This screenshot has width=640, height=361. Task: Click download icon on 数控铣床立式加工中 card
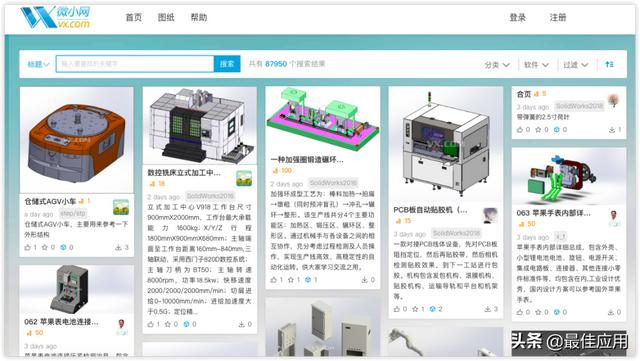241,324
